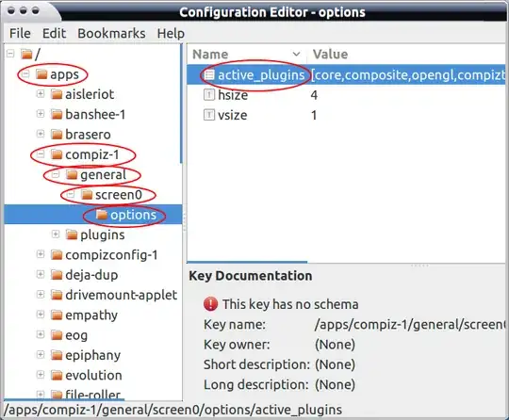Click the active_plugins list-type key icon
Viewport: 509px width, 420px height.
click(x=209, y=75)
